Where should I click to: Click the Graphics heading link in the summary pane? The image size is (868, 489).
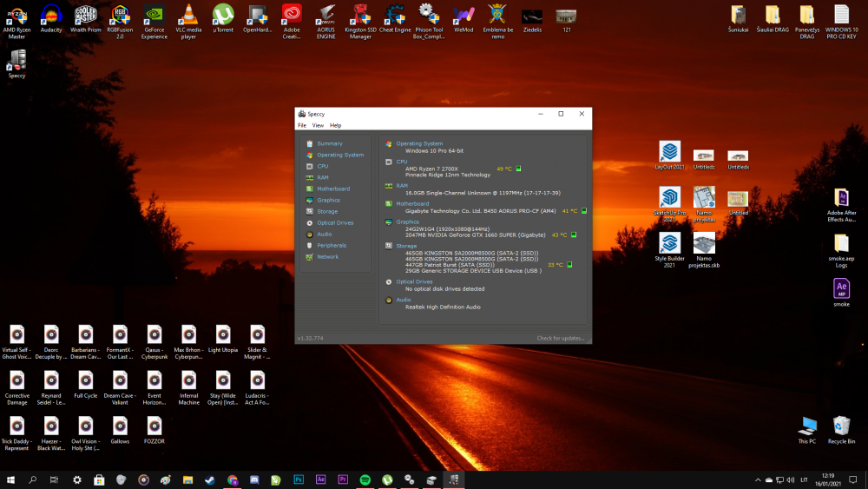407,222
